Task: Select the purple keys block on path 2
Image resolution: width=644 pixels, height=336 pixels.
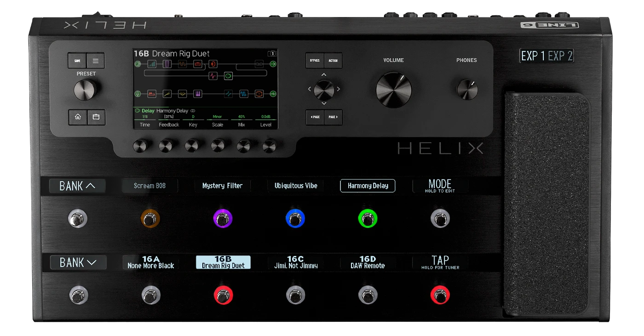Action: [197, 94]
